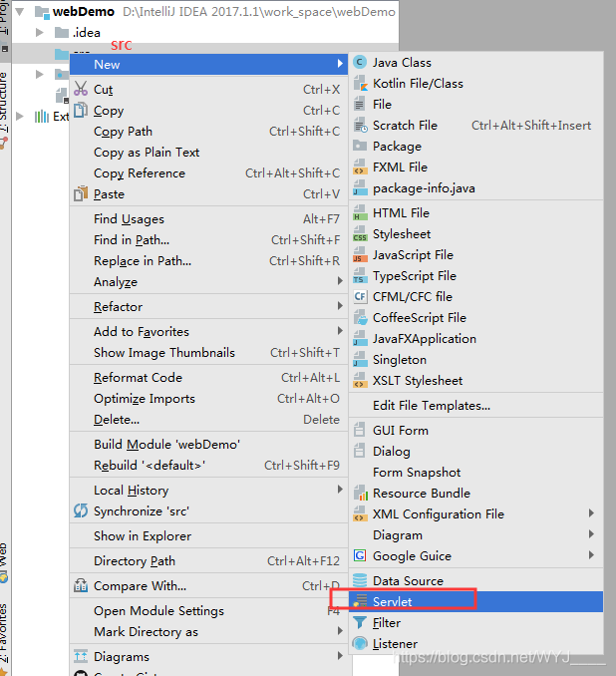Screen dimensions: 616x676
Task: Click the Listener icon
Action: pyautogui.click(x=360, y=644)
